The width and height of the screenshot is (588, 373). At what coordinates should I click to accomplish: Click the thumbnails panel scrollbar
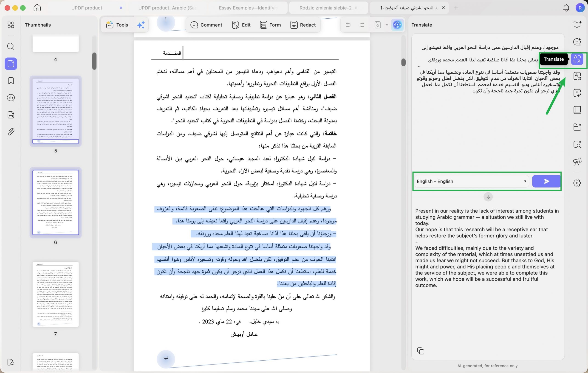[x=94, y=61]
